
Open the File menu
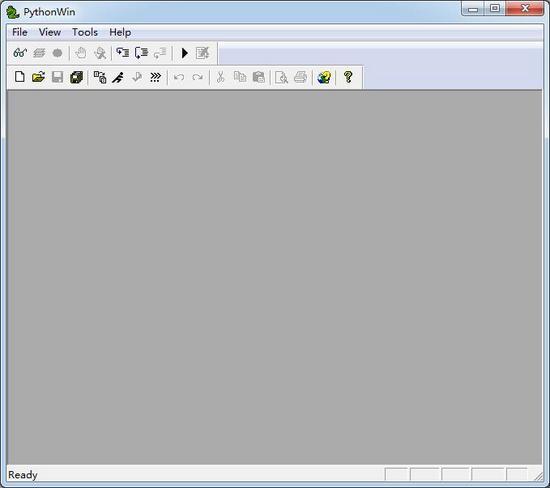tap(20, 32)
